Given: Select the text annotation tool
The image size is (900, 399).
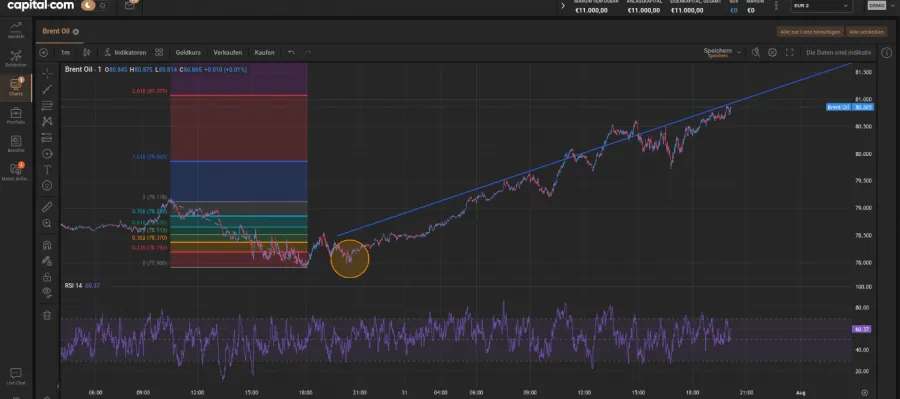Looking at the screenshot, I should (47, 169).
